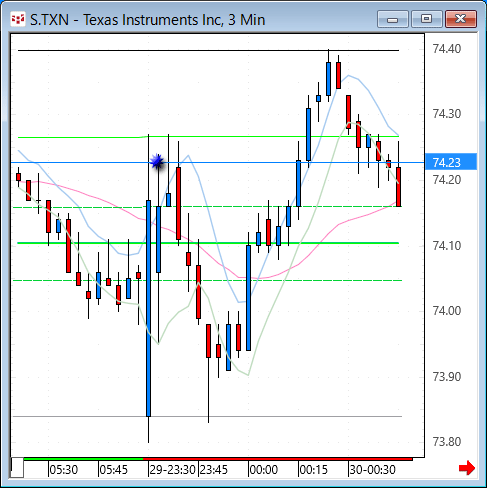Click the red arrow at bottom right
The width and height of the screenshot is (487, 488).
click(x=467, y=468)
